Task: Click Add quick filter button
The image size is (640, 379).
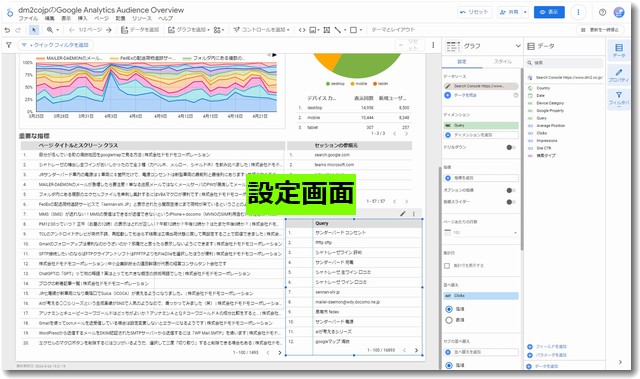Action: (55, 45)
